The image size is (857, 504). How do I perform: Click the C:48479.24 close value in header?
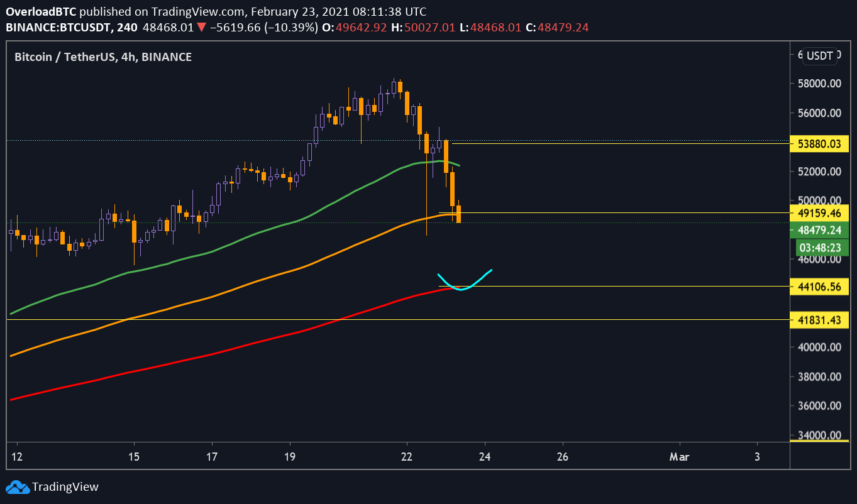(558, 28)
